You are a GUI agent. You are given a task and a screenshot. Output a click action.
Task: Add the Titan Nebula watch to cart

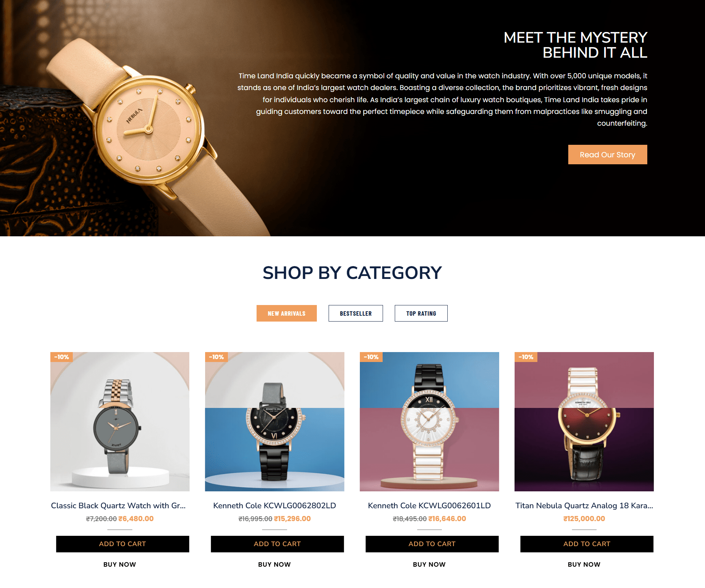pyautogui.click(x=587, y=544)
